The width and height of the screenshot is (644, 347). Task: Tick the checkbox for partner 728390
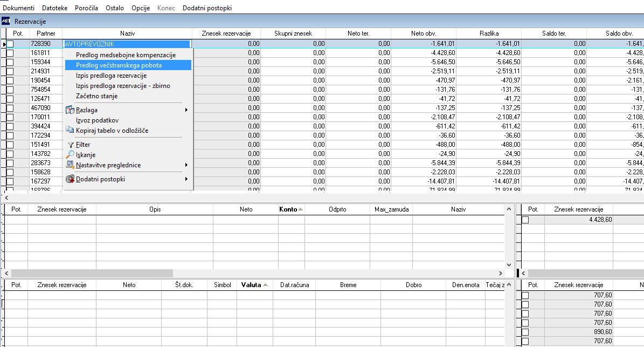point(10,44)
